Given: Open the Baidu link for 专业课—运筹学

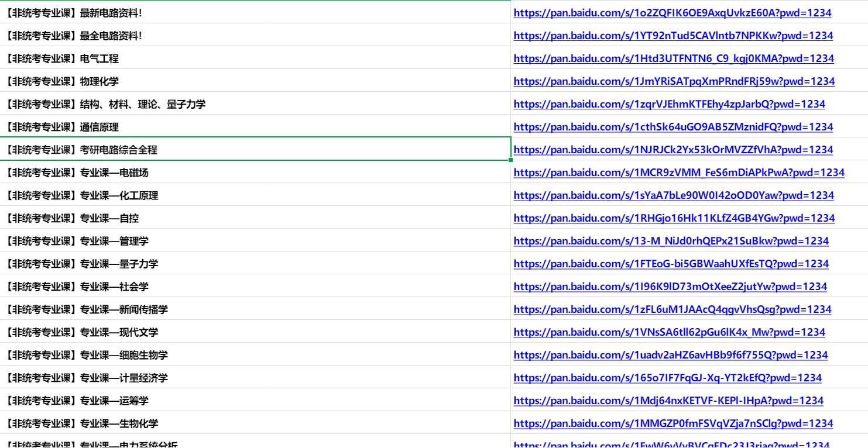Looking at the screenshot, I should tap(668, 401).
